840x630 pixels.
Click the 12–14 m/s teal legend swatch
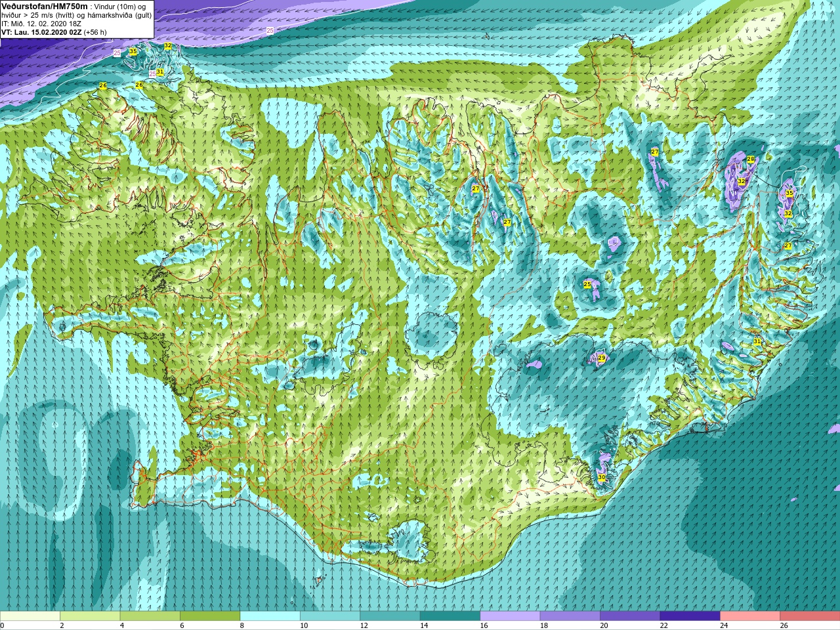tap(390, 616)
